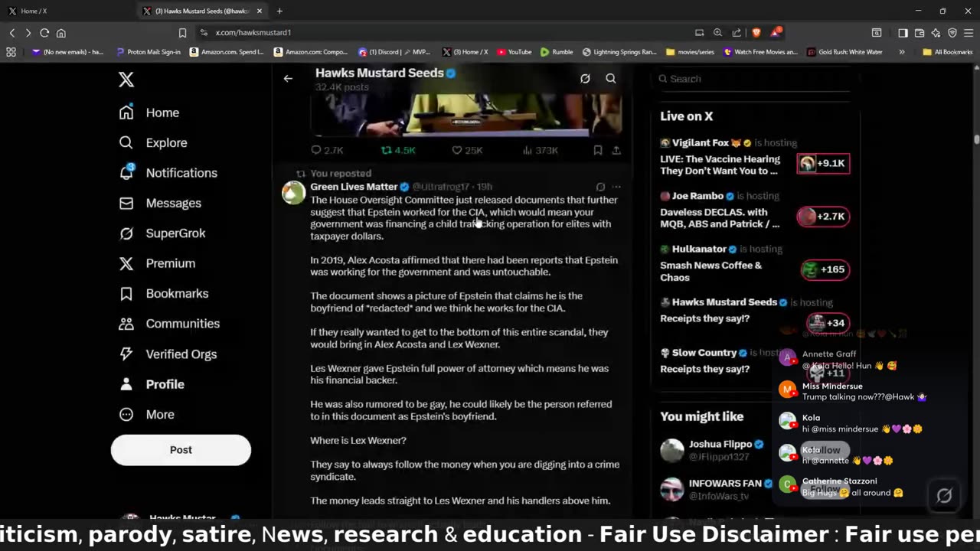
Task: Open Profile in sidebar
Action: [x=152, y=384]
